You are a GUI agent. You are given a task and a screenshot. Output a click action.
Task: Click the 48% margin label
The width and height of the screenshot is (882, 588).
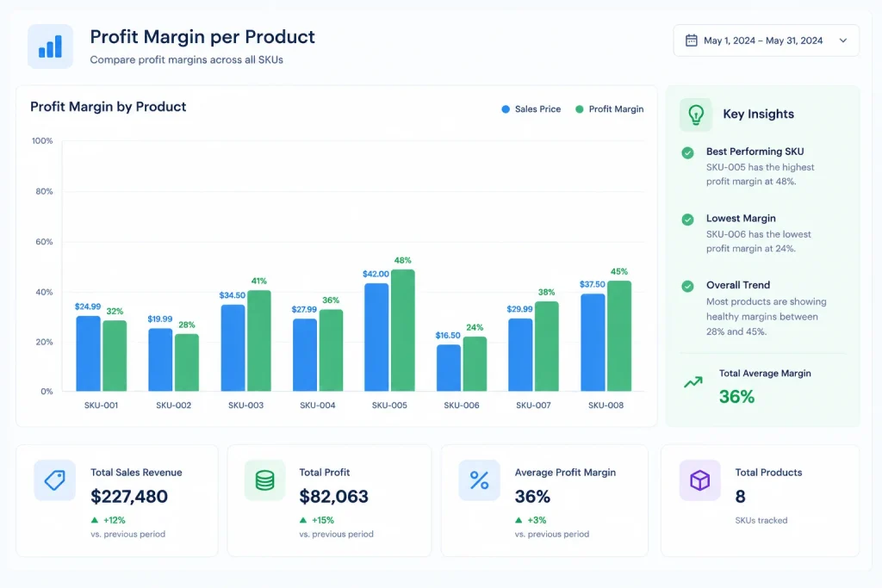pos(403,260)
